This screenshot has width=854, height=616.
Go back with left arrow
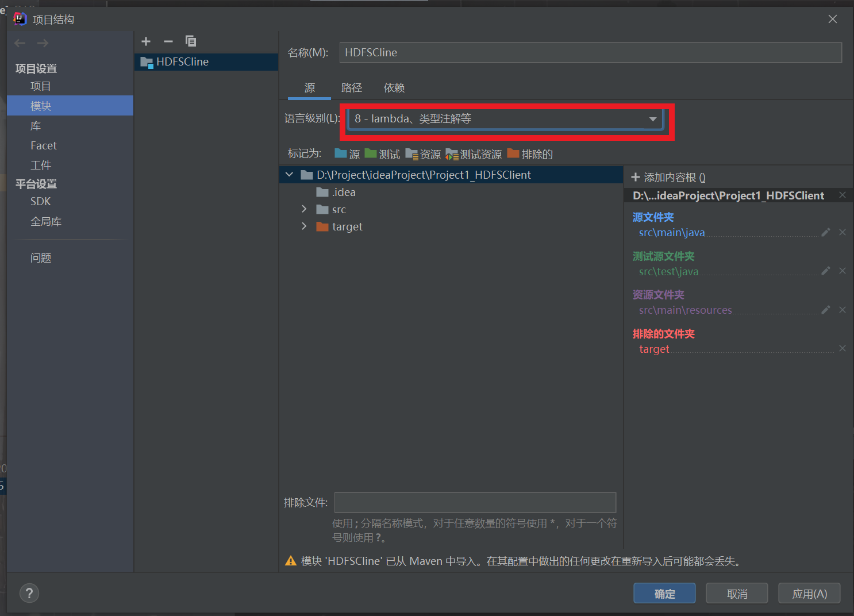[20, 43]
